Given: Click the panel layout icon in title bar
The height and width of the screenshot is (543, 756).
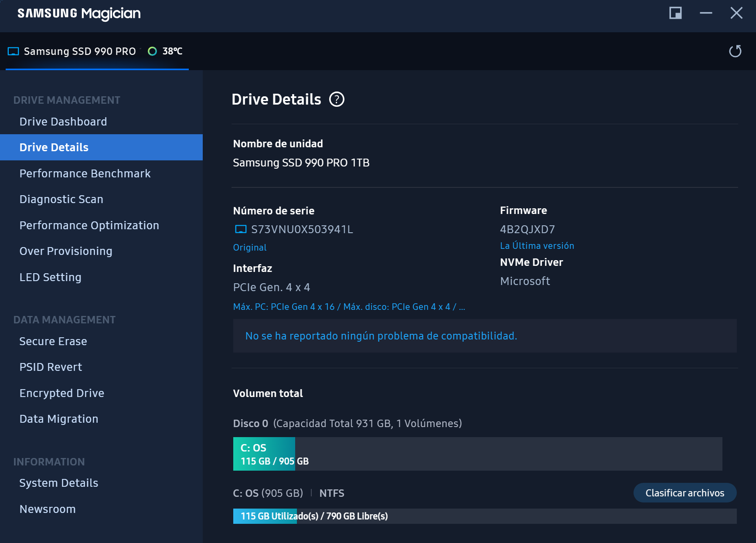Looking at the screenshot, I should [675, 13].
